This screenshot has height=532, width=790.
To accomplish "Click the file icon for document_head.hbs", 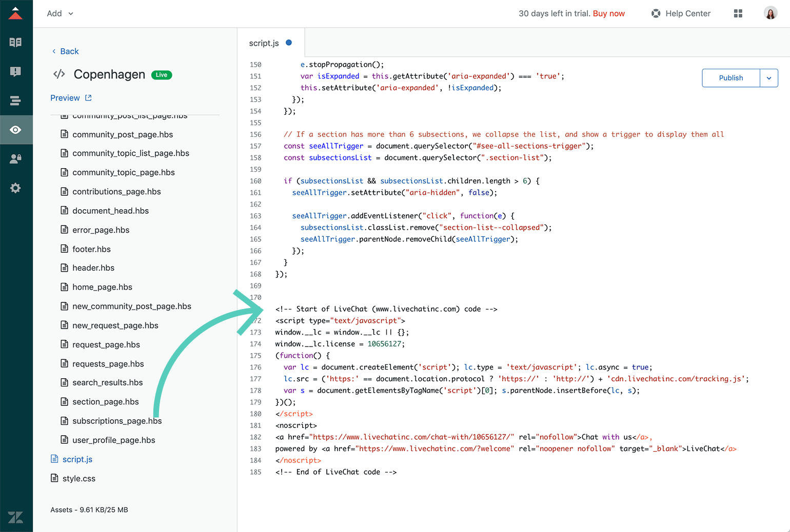I will (64, 211).
